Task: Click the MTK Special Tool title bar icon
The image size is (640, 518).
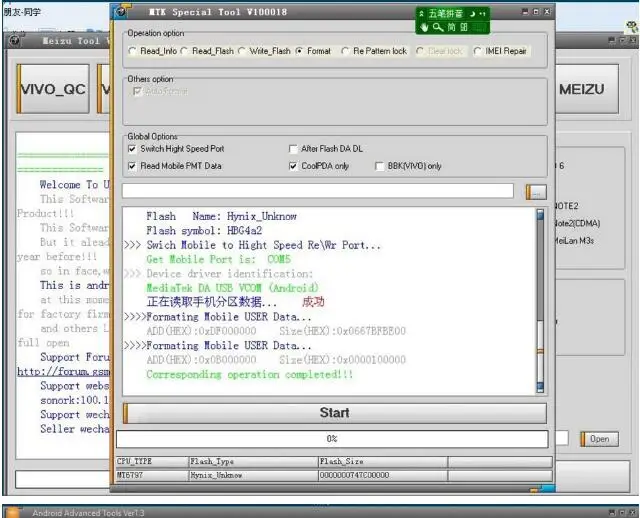Action: tap(121, 11)
